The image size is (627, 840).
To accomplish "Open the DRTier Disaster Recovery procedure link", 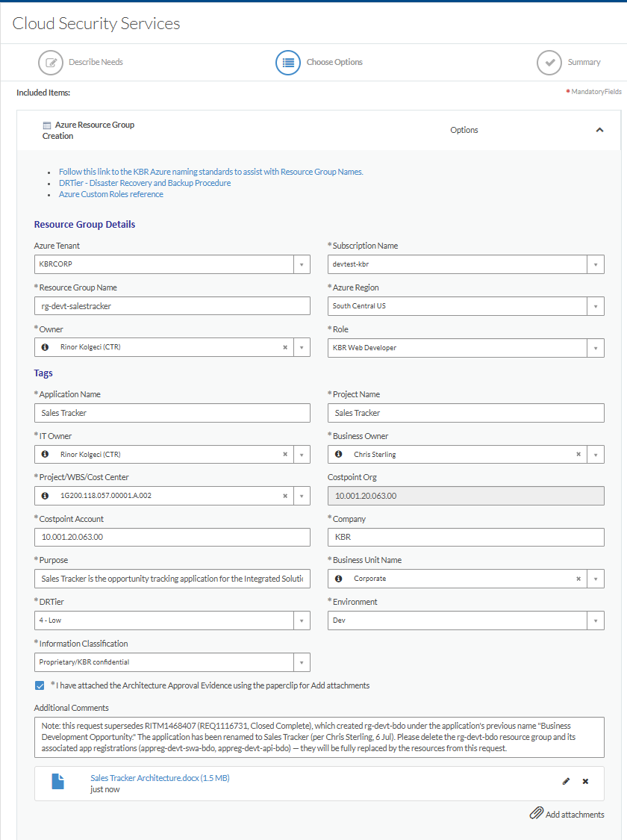I will point(145,183).
